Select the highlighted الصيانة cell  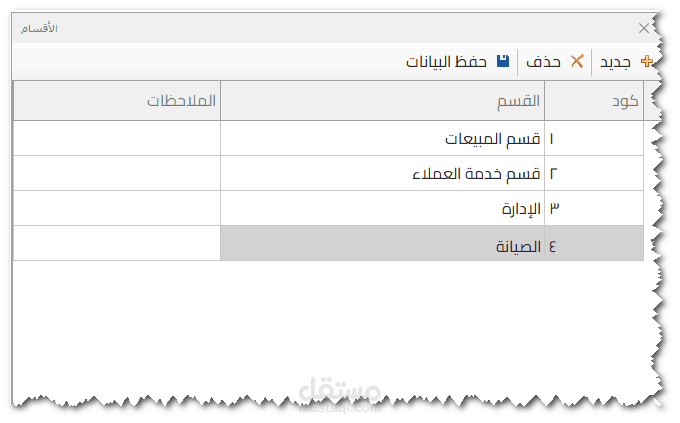click(x=383, y=244)
